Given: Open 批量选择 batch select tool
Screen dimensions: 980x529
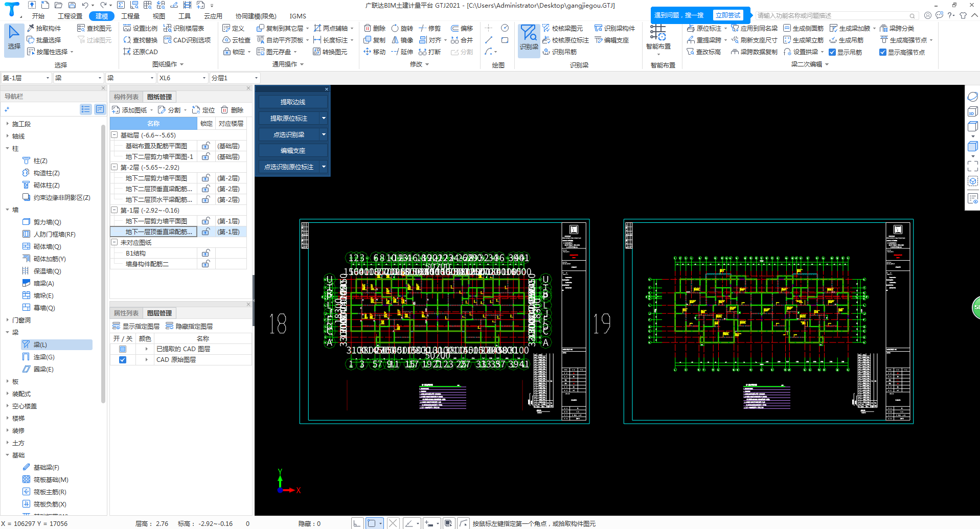Looking at the screenshot, I should 44,40.
